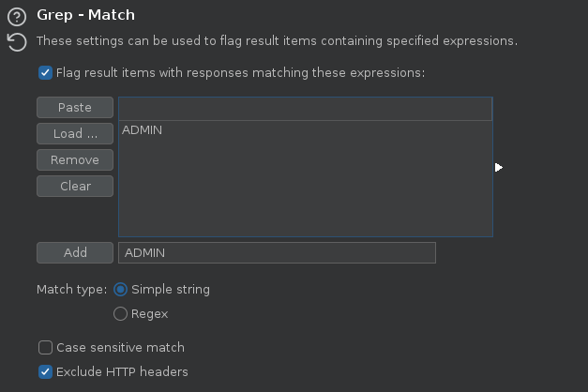Click the restore defaults circular arrow icon

pyautogui.click(x=17, y=41)
